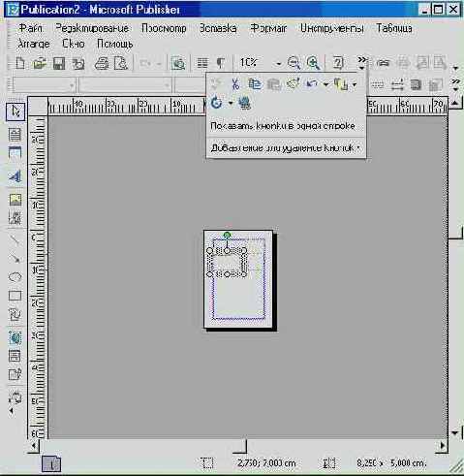Open the Формат menu
The image size is (464, 476).
pos(268,28)
